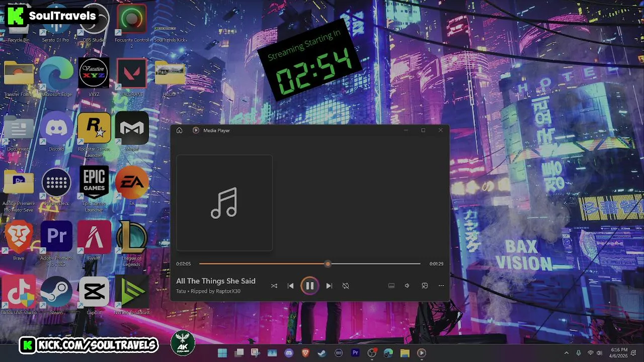Image resolution: width=644 pixels, height=362 pixels.
Task: Select the Adobe Premiere Pro 2025 shortcut
Action: click(56, 243)
